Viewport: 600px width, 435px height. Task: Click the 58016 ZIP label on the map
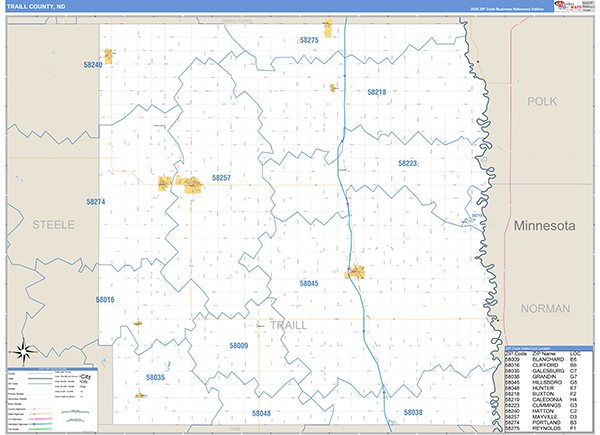pyautogui.click(x=105, y=300)
